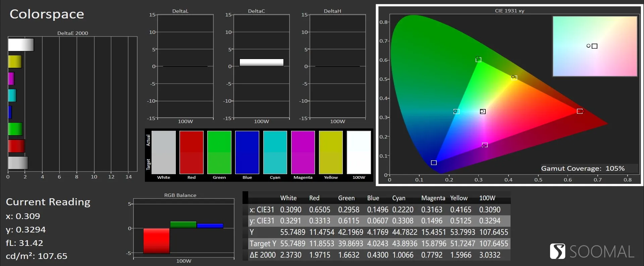
Task: Click White ΔE value 2.3730
Action: tap(291, 255)
